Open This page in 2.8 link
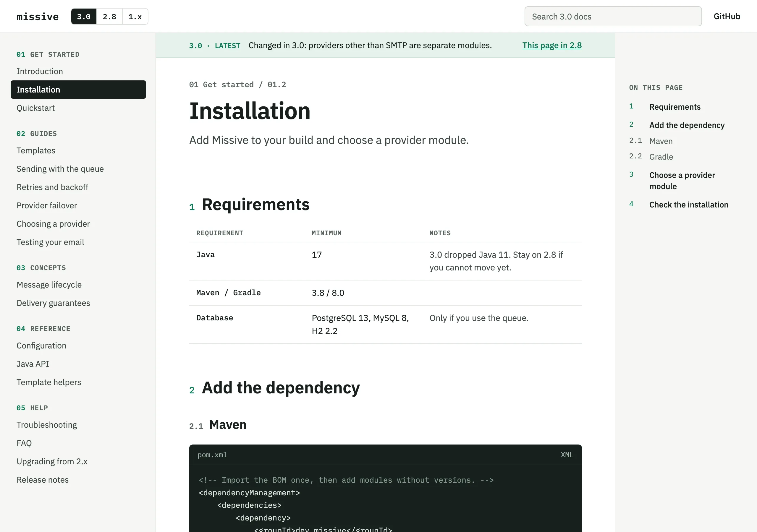757x532 pixels. point(552,45)
